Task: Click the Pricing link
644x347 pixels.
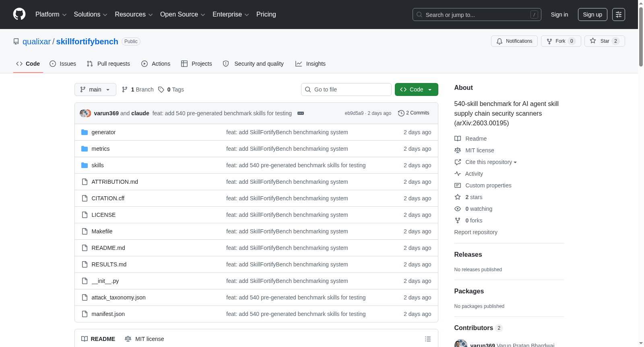Action: pyautogui.click(x=266, y=15)
